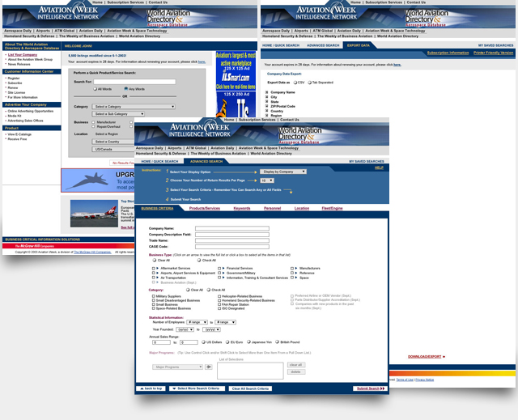518x420 pixels.
Task: Expand the Aftermarket Services business type arrow
Action: tap(158, 269)
